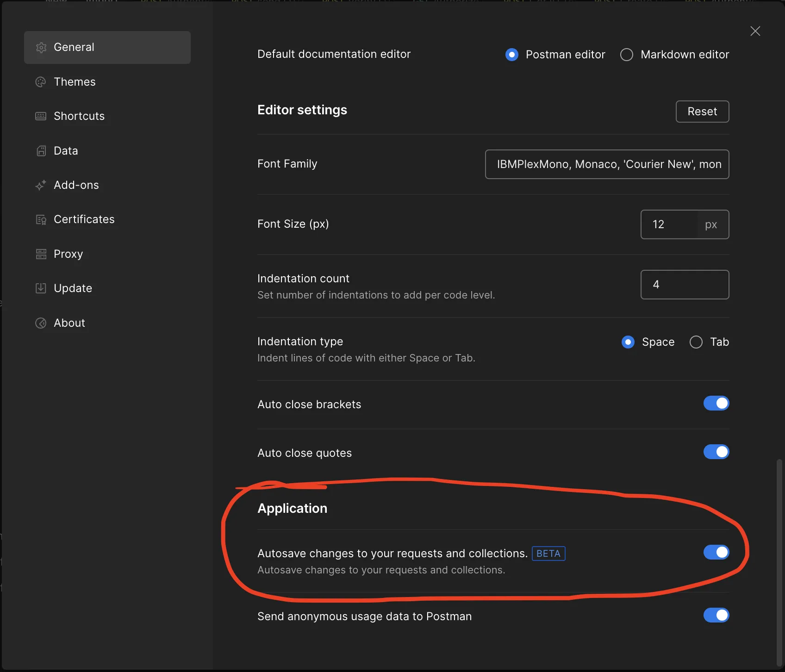Click the Add-ons sparkle icon

[x=41, y=185]
